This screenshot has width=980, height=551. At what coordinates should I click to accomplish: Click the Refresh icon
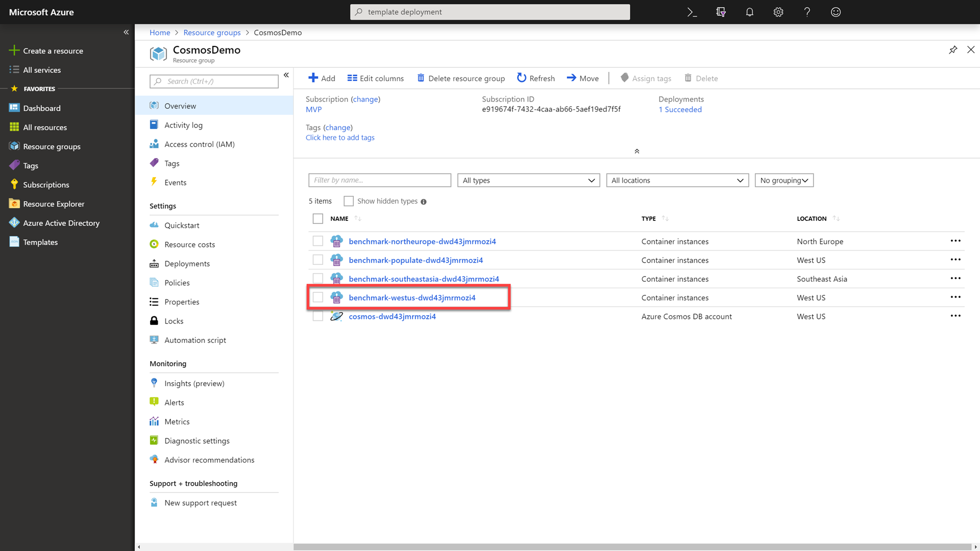coord(522,78)
